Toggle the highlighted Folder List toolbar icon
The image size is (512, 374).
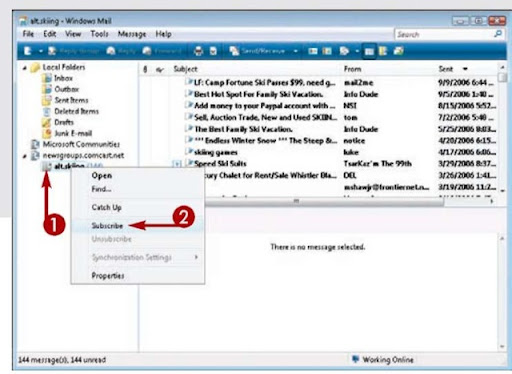pyautogui.click(x=369, y=51)
